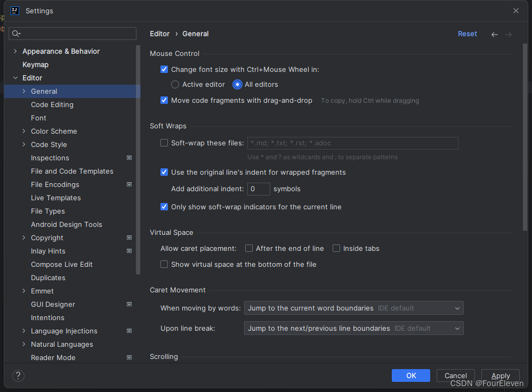The height and width of the screenshot is (392, 532).
Task: Disable Move code fragments with drag-and-drop
Action: pyautogui.click(x=164, y=100)
